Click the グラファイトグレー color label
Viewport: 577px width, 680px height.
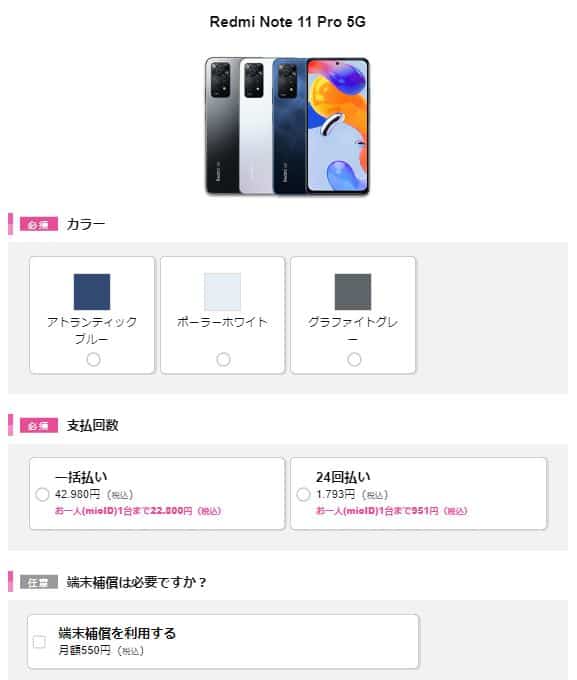pos(353,330)
